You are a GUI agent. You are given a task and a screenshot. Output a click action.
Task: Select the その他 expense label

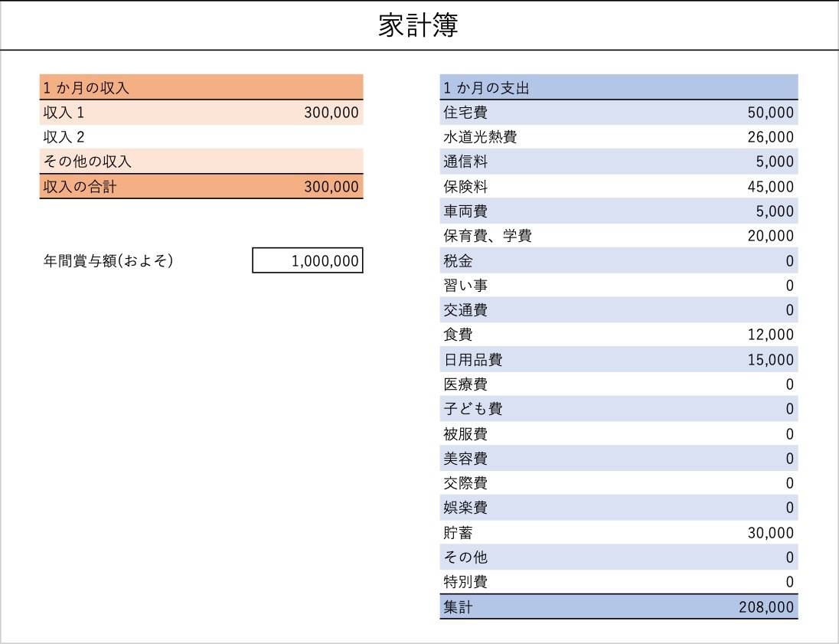coord(465,557)
